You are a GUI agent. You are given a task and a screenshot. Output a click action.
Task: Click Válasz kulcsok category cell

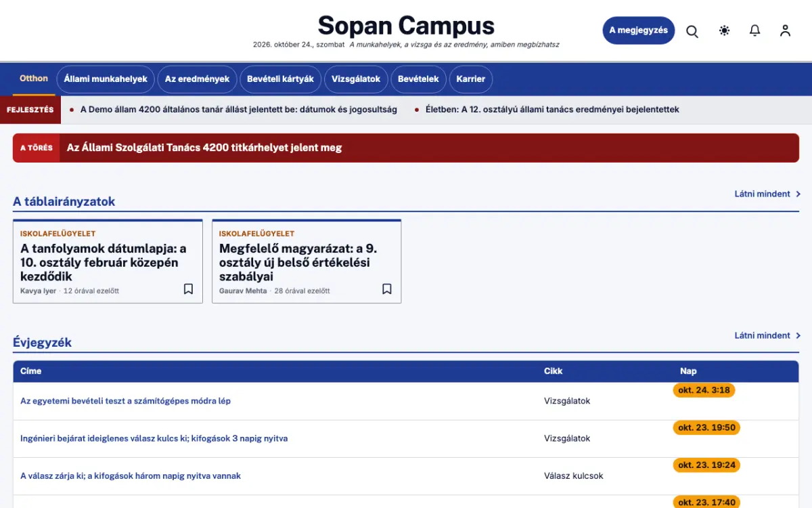click(574, 475)
